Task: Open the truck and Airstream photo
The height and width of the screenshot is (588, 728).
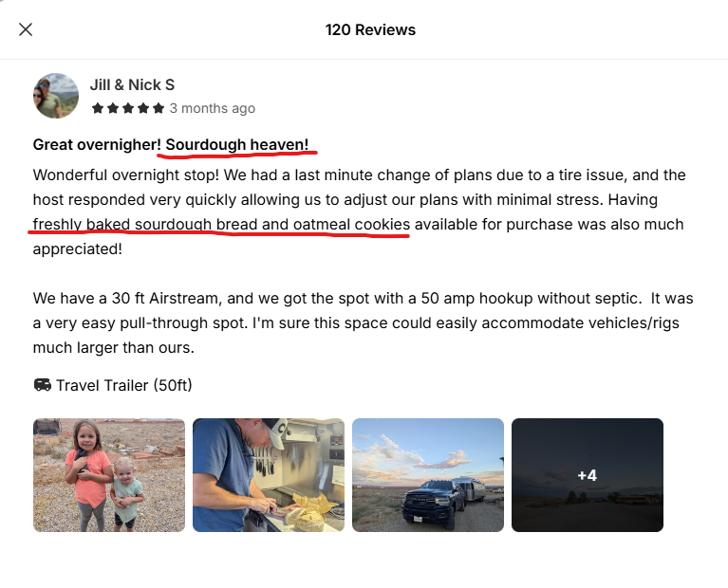Action: coord(428,475)
